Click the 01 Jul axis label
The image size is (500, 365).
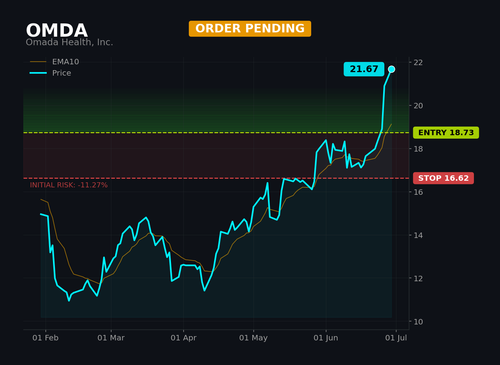pyautogui.click(x=396, y=338)
